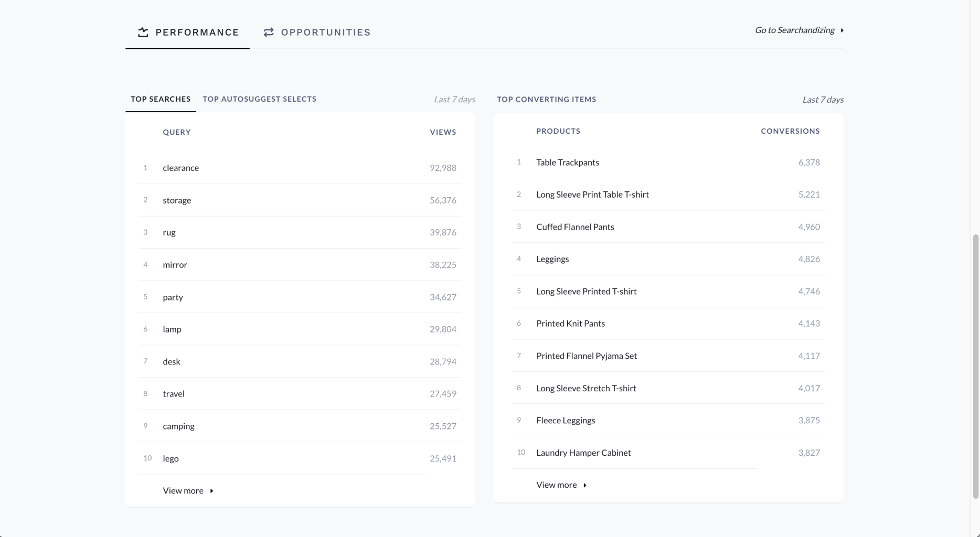Click the 6,378 conversions value
The width and height of the screenshot is (980, 537).
point(809,163)
